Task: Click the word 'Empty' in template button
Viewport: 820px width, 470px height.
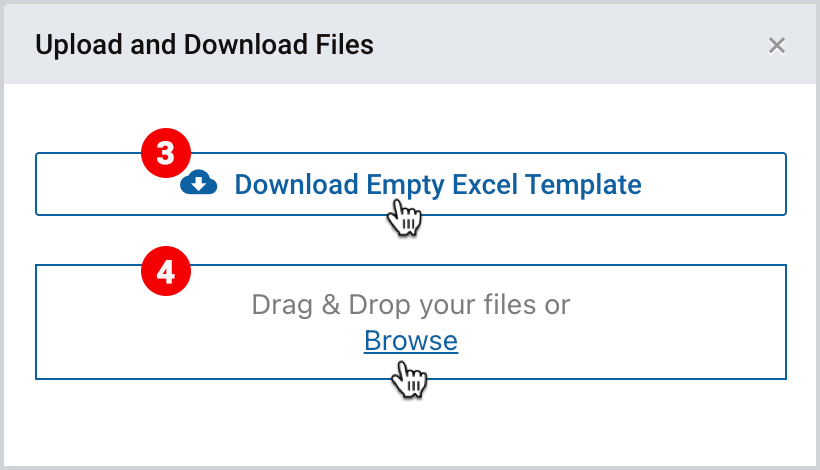Action: (x=405, y=185)
